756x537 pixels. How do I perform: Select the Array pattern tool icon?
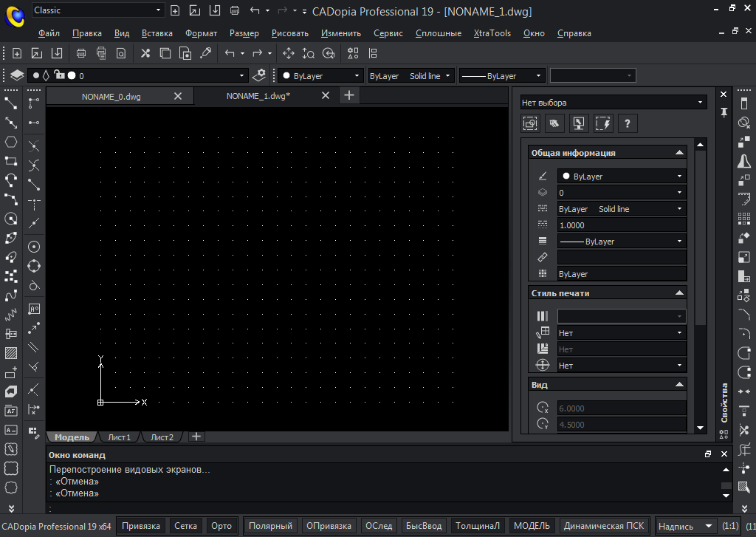[x=744, y=219]
